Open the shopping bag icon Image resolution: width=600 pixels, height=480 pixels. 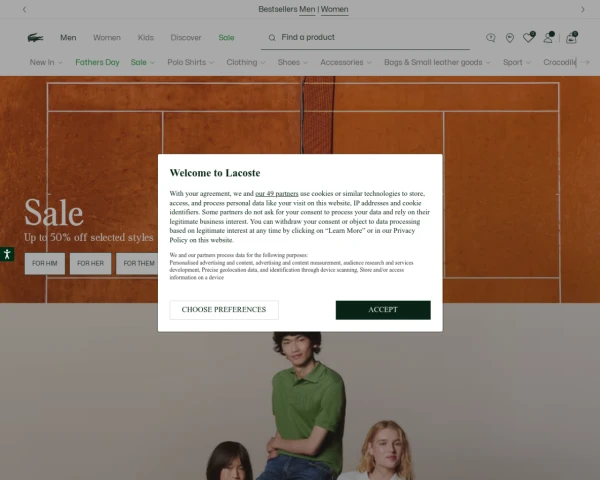click(571, 37)
